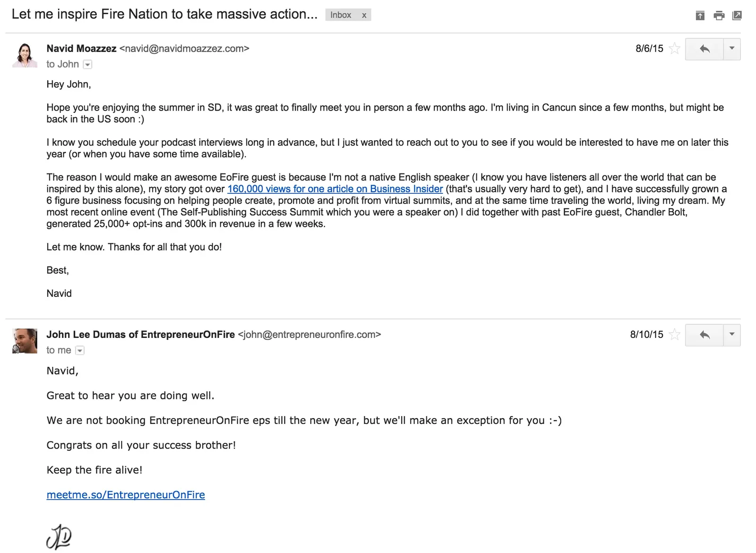Remove the Inbox label with x
This screenshot has width=756, height=553.
click(364, 15)
